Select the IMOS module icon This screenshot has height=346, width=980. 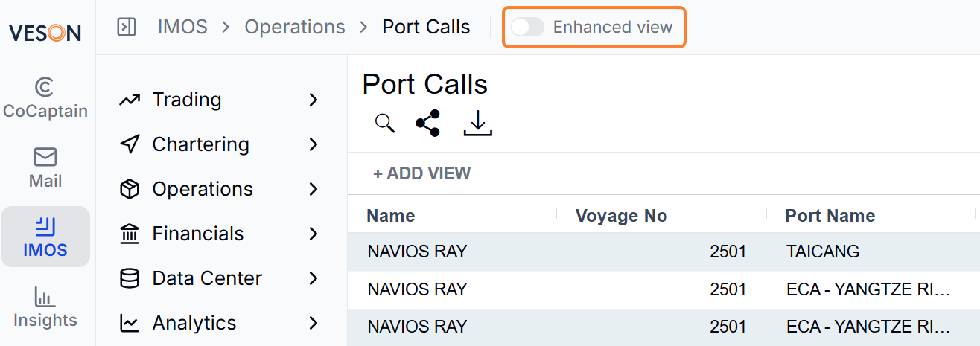coord(45,226)
